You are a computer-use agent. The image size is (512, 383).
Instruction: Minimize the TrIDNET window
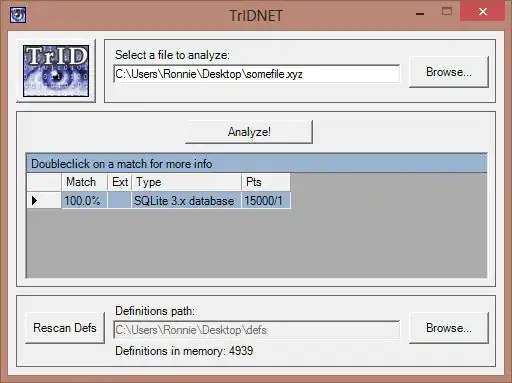click(420, 13)
